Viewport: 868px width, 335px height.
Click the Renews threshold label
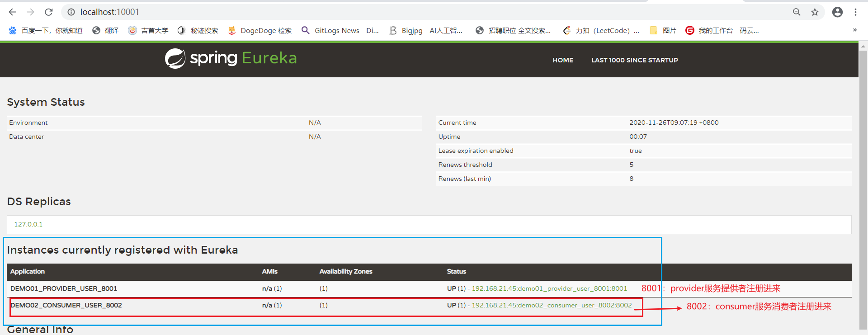pos(465,165)
